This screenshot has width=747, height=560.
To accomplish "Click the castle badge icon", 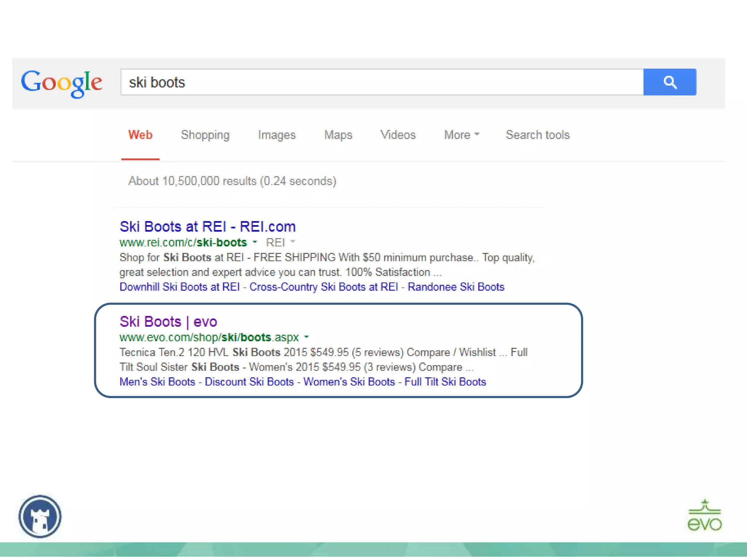I will 40,516.
